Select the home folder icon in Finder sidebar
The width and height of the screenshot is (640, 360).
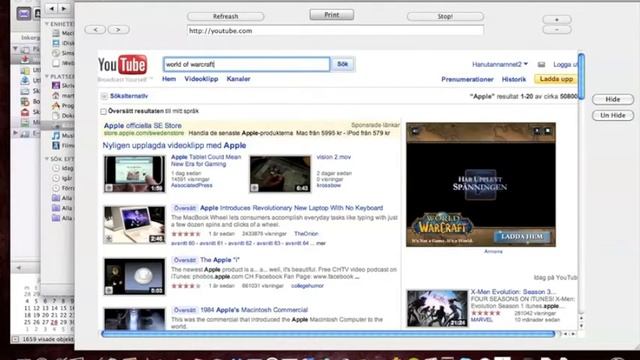[56, 96]
